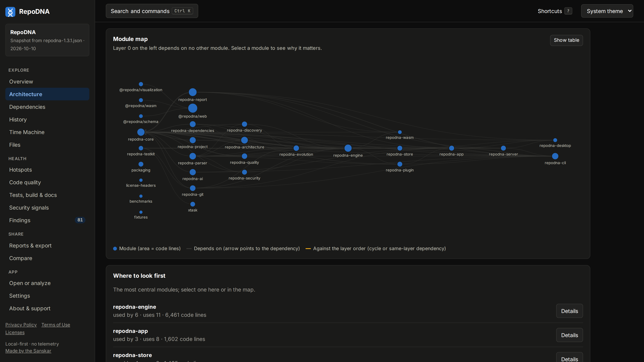Select the repodna-wasm module node
The width and height of the screenshot is (644, 362).
(x=399, y=132)
